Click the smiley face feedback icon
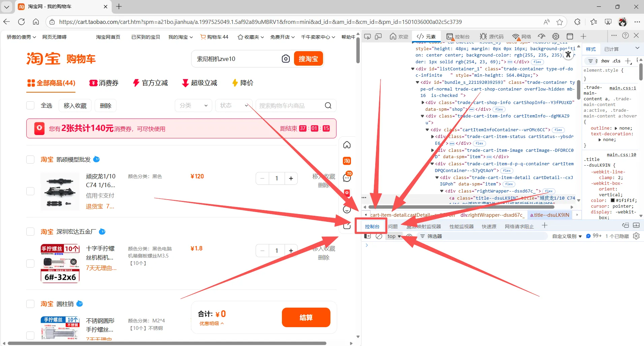 (x=347, y=209)
